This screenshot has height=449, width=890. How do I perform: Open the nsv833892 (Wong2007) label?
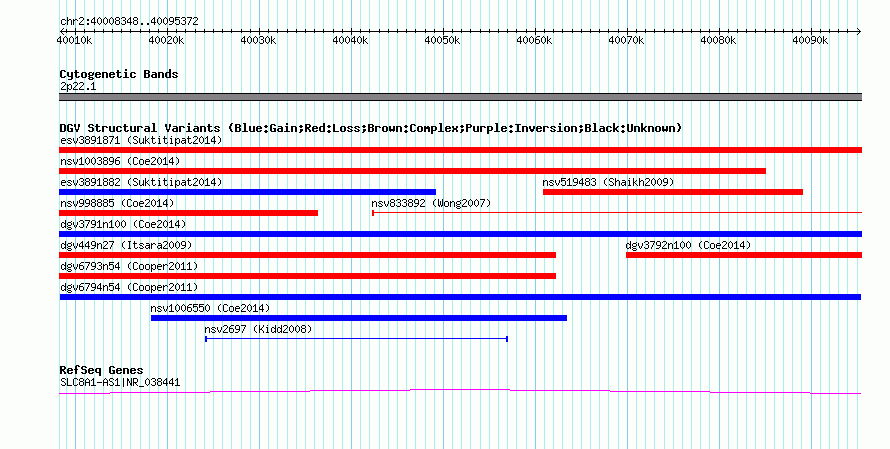[431, 203]
